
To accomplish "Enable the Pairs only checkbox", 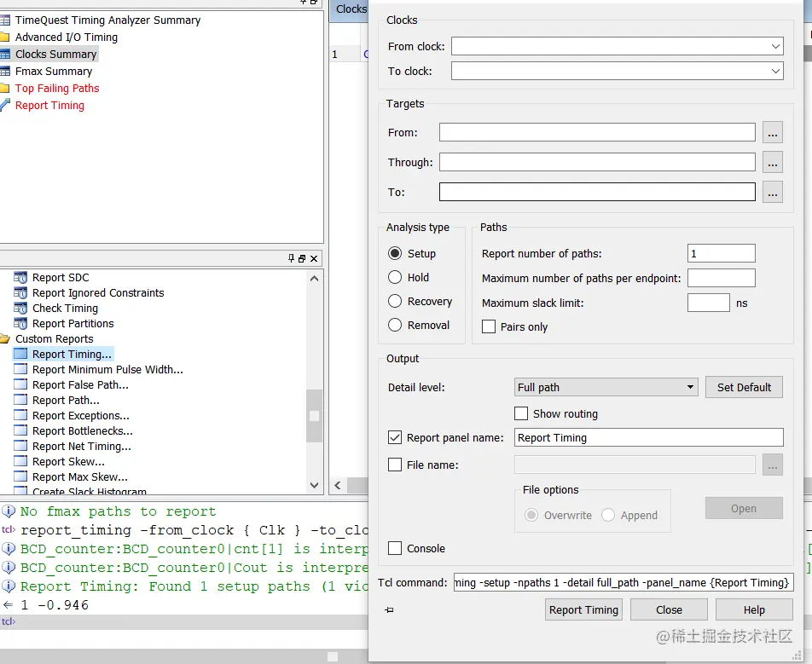I will pos(489,326).
